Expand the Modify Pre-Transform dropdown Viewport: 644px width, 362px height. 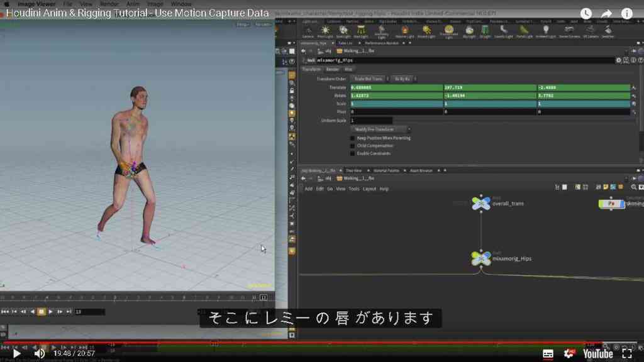380,129
